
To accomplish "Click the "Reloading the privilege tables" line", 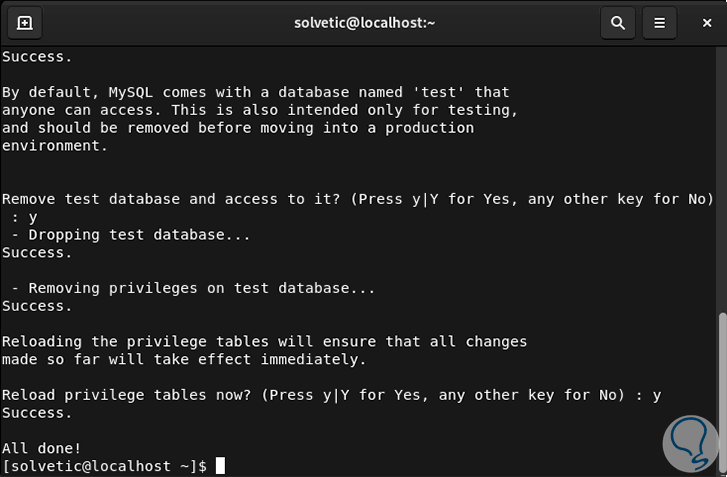I will tap(264, 342).
